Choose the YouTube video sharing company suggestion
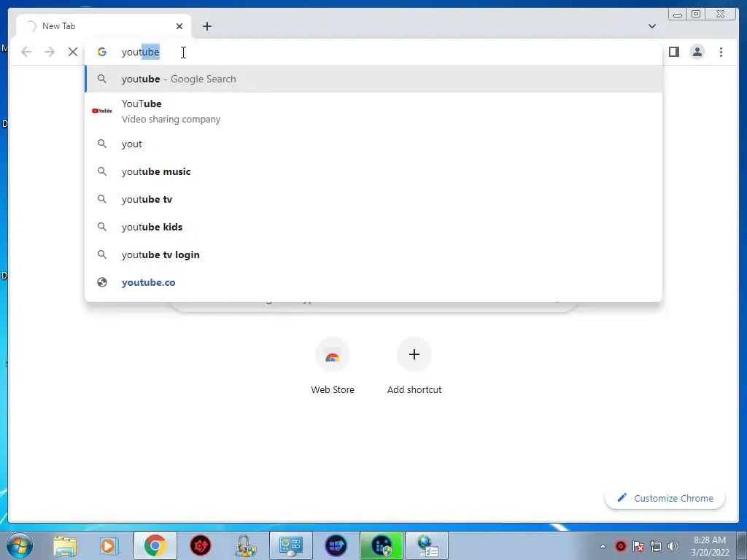This screenshot has height=560, width=747. 373,111
